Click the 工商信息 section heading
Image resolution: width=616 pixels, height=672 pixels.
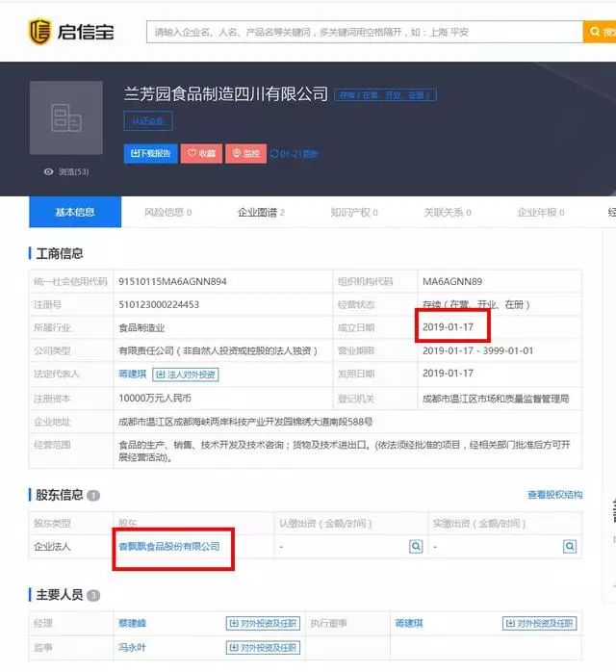60,253
